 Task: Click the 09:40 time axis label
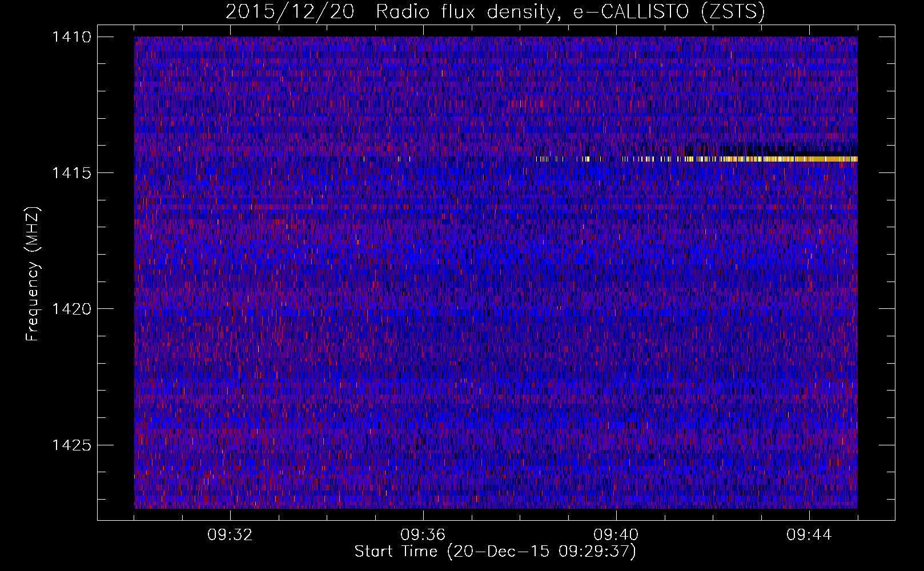tap(616, 535)
